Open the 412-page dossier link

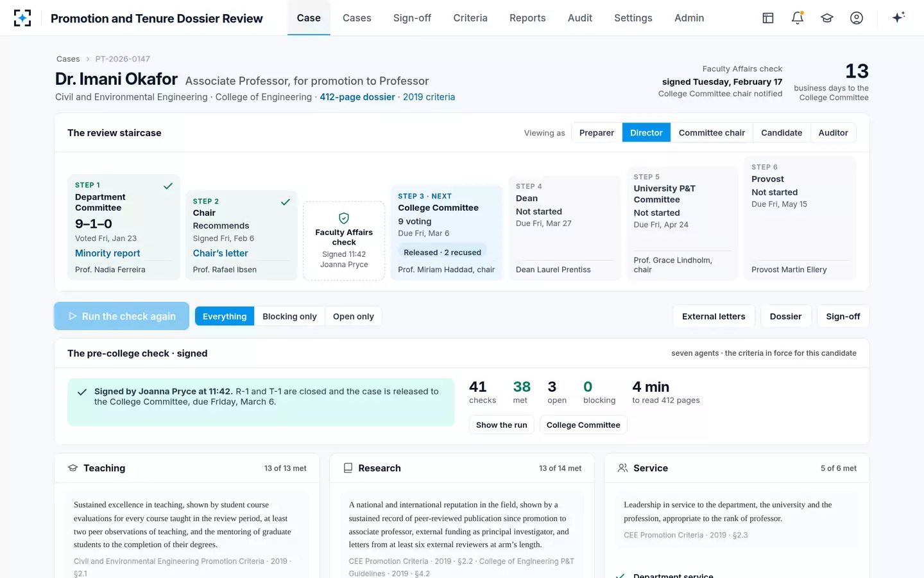(x=357, y=97)
